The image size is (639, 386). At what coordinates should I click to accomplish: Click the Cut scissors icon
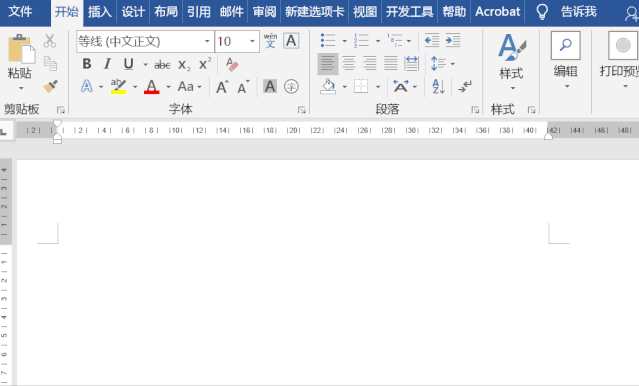[50, 41]
